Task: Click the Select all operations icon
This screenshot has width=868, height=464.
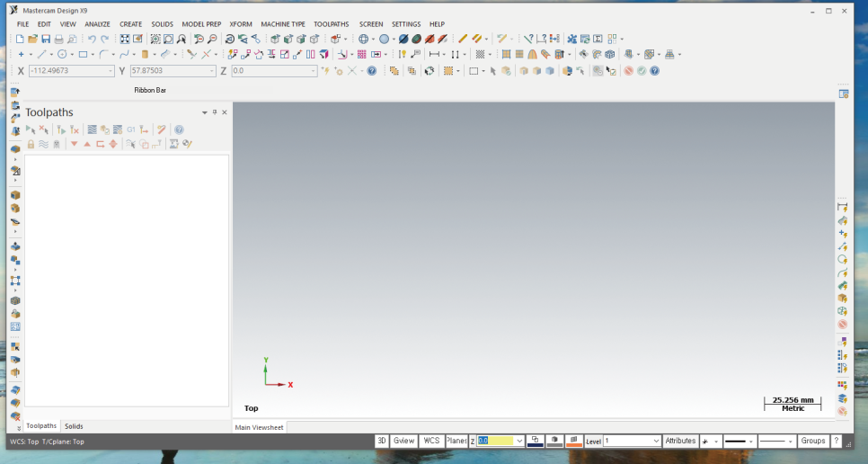Action: [x=31, y=129]
